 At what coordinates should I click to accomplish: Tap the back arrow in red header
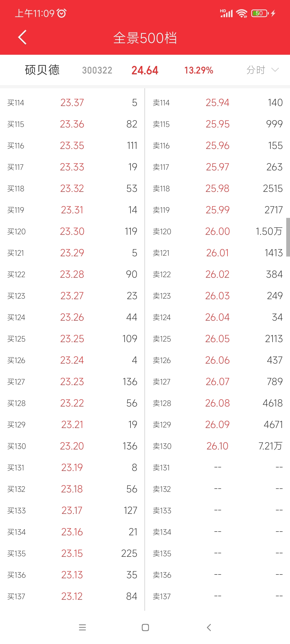[22, 37]
